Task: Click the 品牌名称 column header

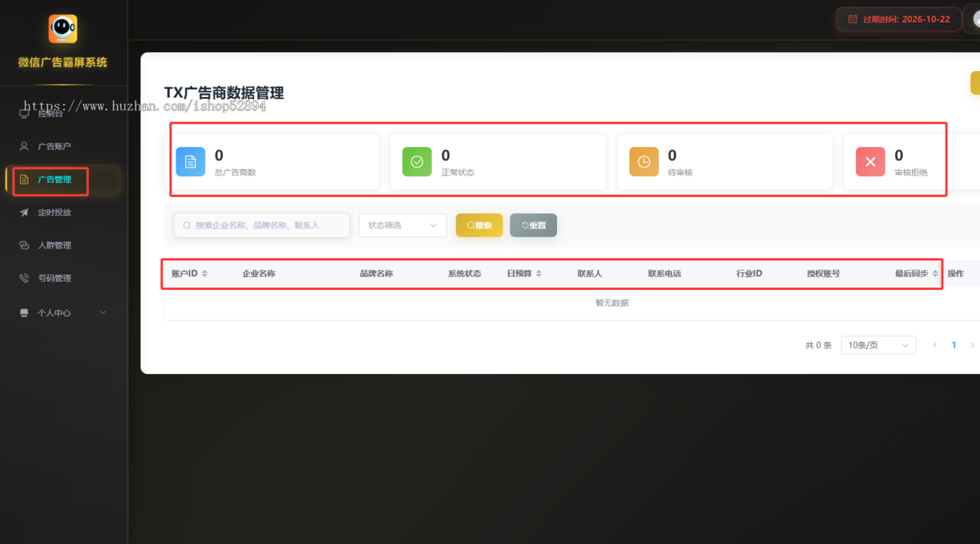Action: 376,274
